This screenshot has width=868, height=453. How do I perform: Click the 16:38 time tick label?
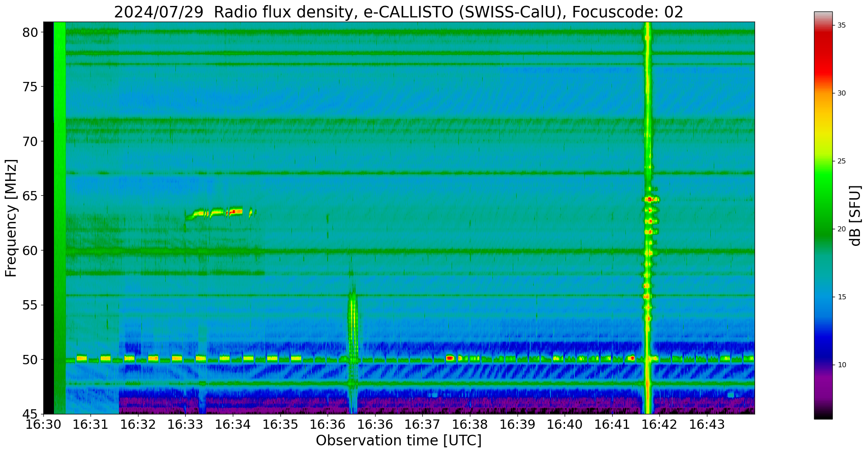point(469,425)
